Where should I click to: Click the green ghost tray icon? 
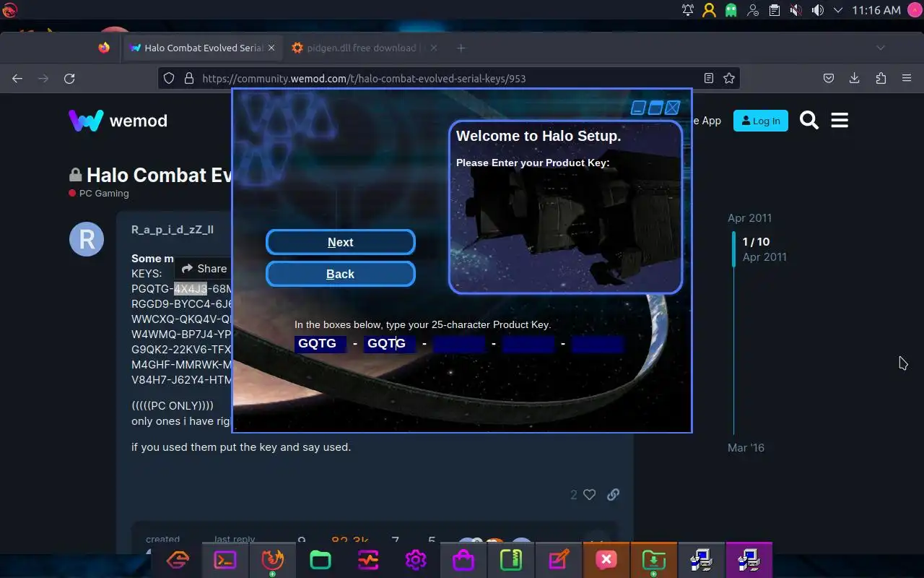pos(731,10)
